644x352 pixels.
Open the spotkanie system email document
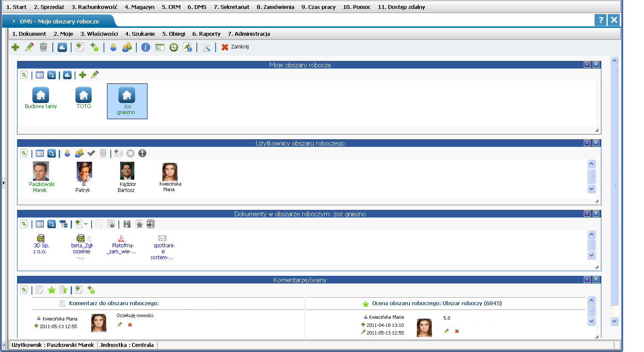coord(162,247)
